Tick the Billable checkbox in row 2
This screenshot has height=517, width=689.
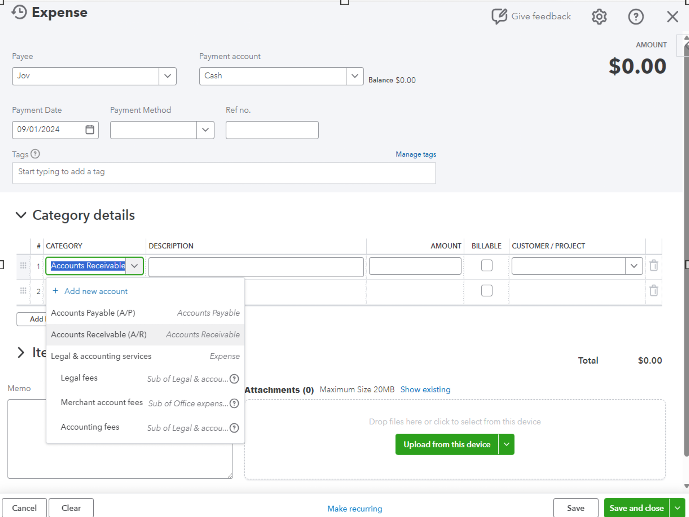(x=486, y=290)
